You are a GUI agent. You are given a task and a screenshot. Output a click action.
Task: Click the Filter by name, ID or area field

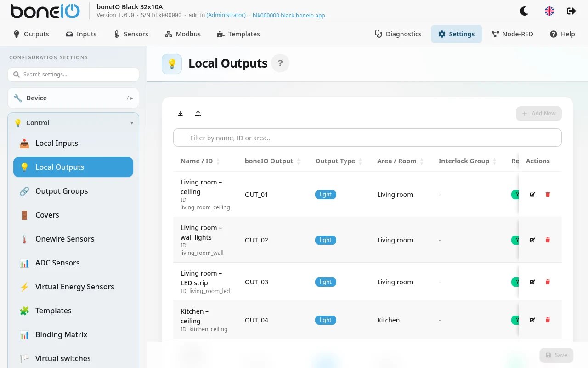tap(367, 138)
